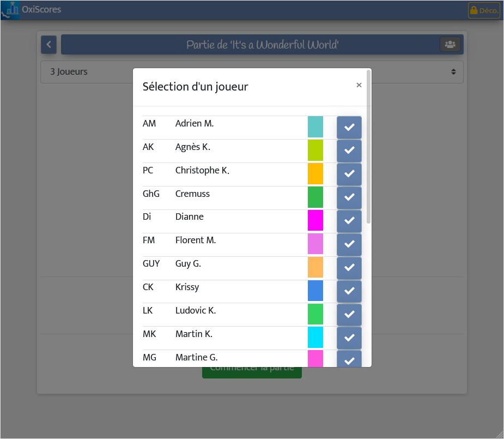Choose Guy G. using his checkmark button
Screen dimensions: 504x439
click(x=349, y=268)
